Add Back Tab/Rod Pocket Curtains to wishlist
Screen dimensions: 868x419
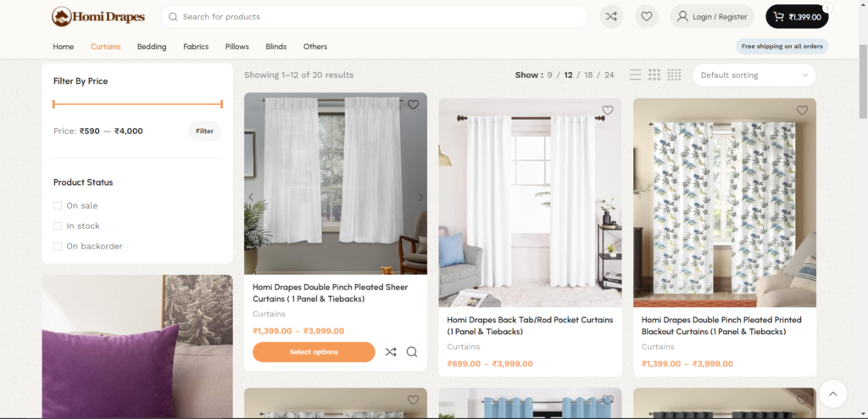(608, 110)
